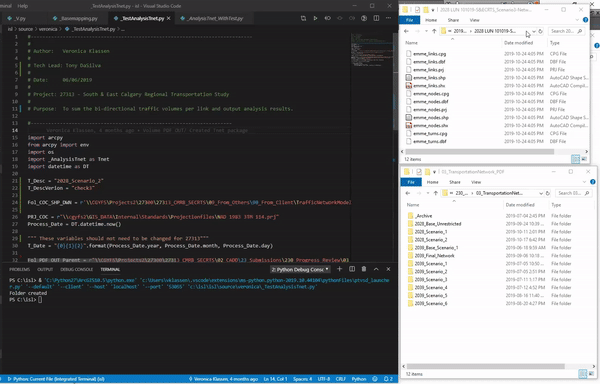Screen dimensions: 600x384
Task: Open the View tab in the lower Explorer window
Action: (x=476, y=182)
